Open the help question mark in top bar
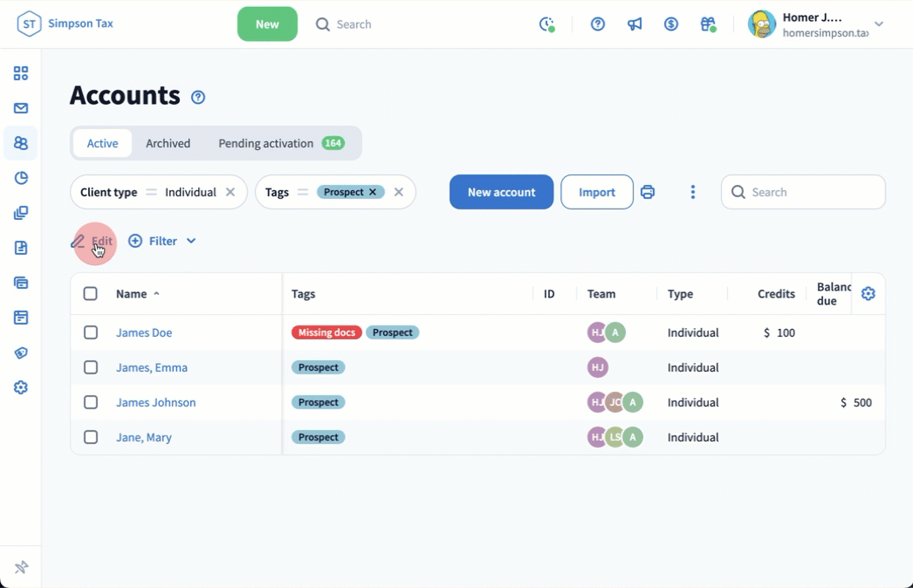913x588 pixels. tap(598, 24)
